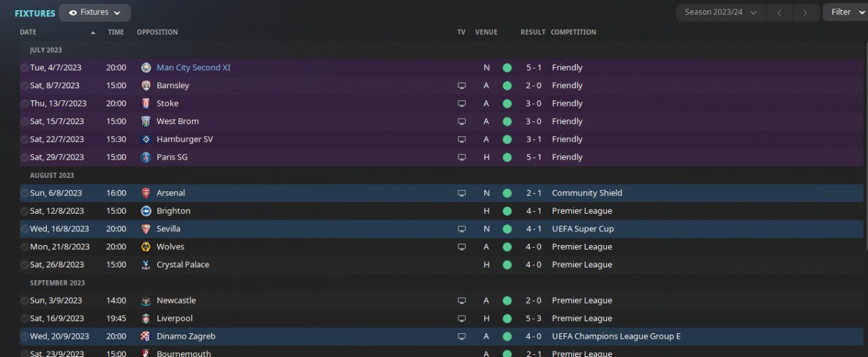Click the green result dot for Brighton

click(507, 211)
